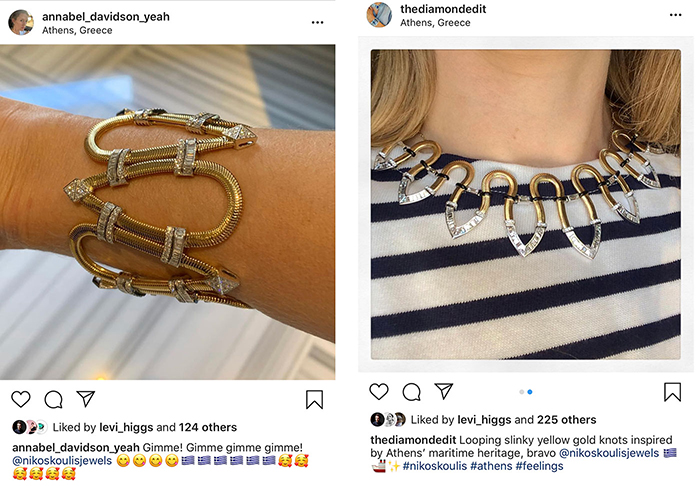Open comments on the bracelet post

point(53,399)
